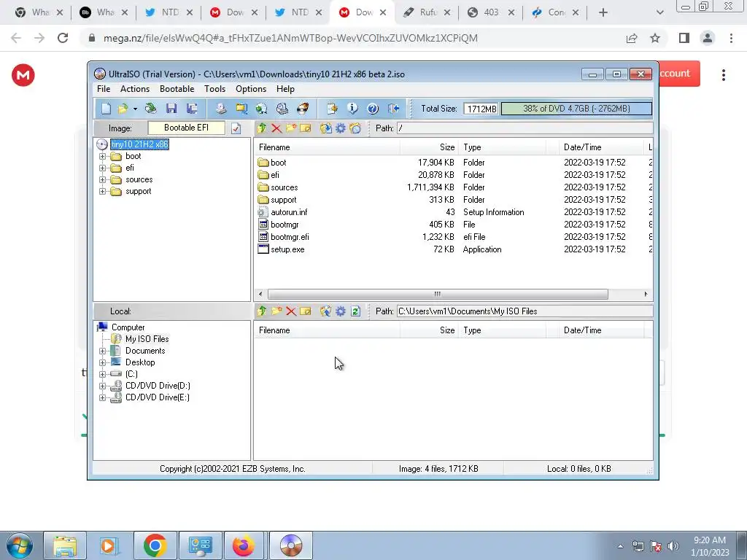Open the Tools menu
The width and height of the screenshot is (747, 560).
(x=215, y=89)
